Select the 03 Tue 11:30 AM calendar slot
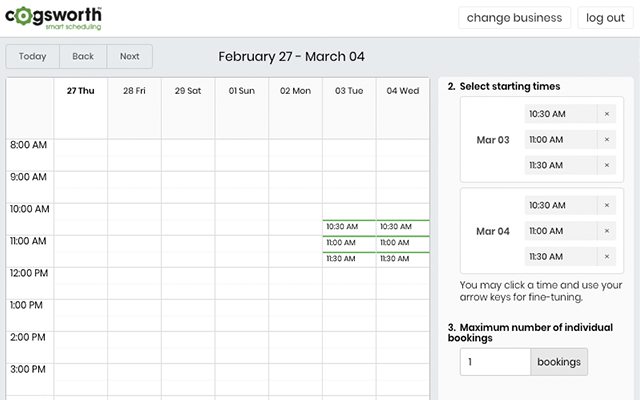640x400 pixels. (349, 259)
